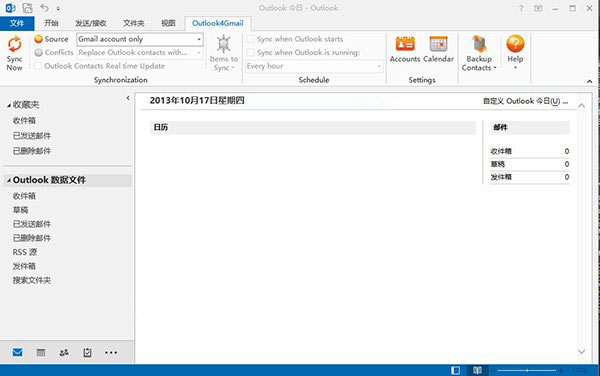Enable Sync when Outlook starts
This screenshot has width=600, height=376.
251,39
